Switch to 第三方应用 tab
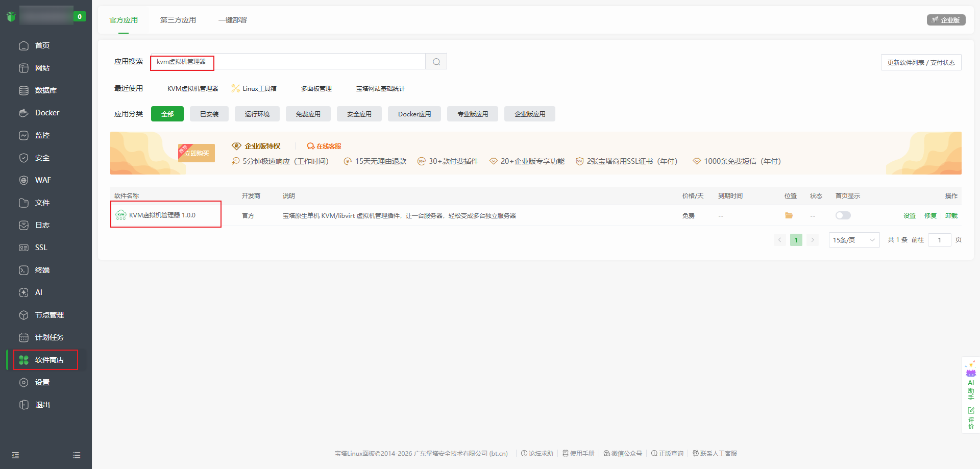Viewport: 980px width, 469px height. (x=178, y=20)
